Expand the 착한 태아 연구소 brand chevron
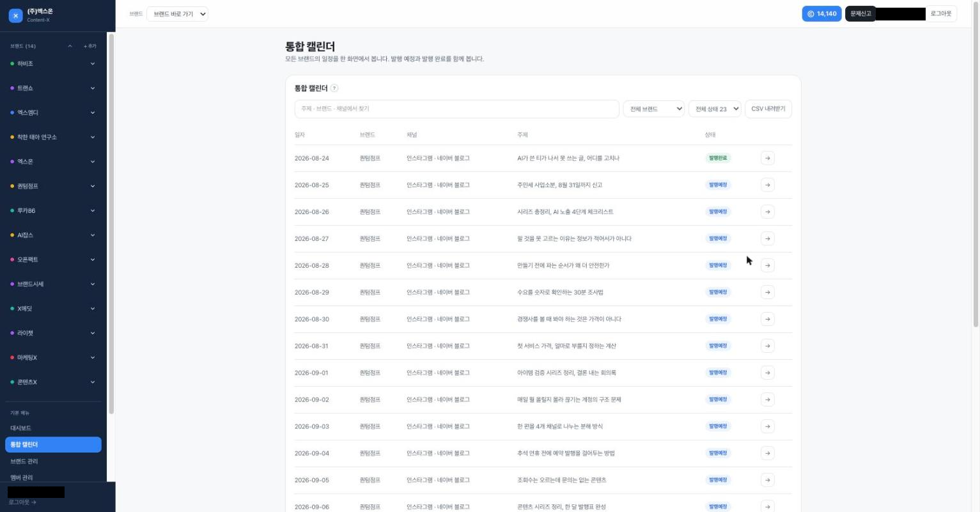The height and width of the screenshot is (512, 980). click(x=93, y=137)
